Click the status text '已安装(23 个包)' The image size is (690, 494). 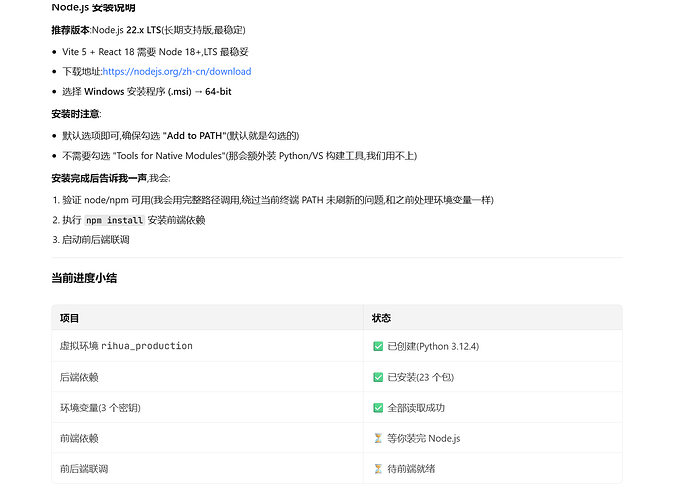[421, 377]
